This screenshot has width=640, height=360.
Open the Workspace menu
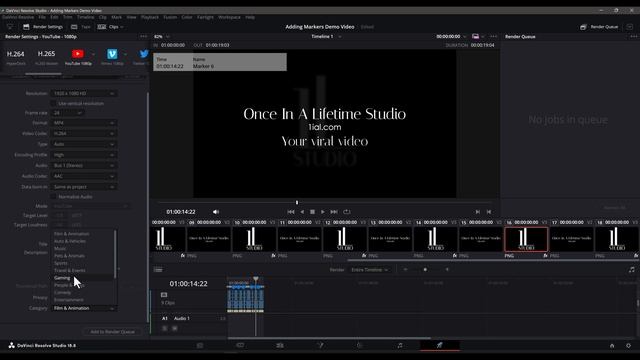[229, 17]
